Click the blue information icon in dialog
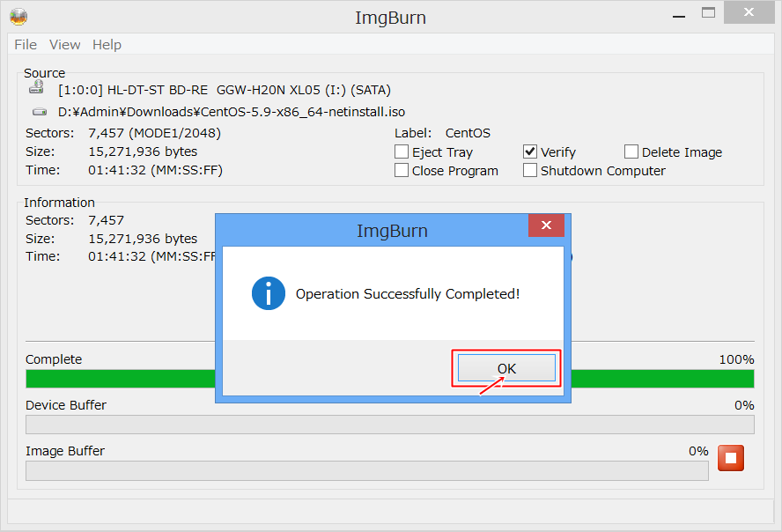782x532 pixels. click(268, 293)
